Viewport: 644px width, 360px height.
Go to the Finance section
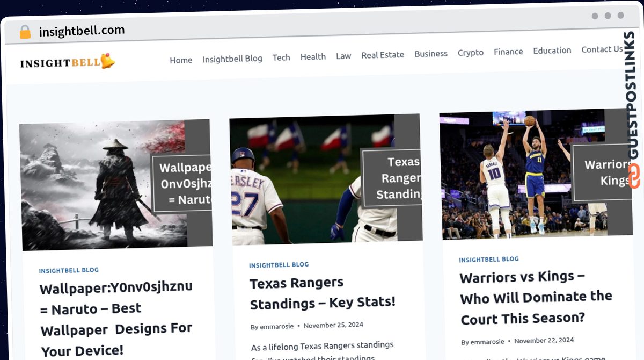coord(508,52)
